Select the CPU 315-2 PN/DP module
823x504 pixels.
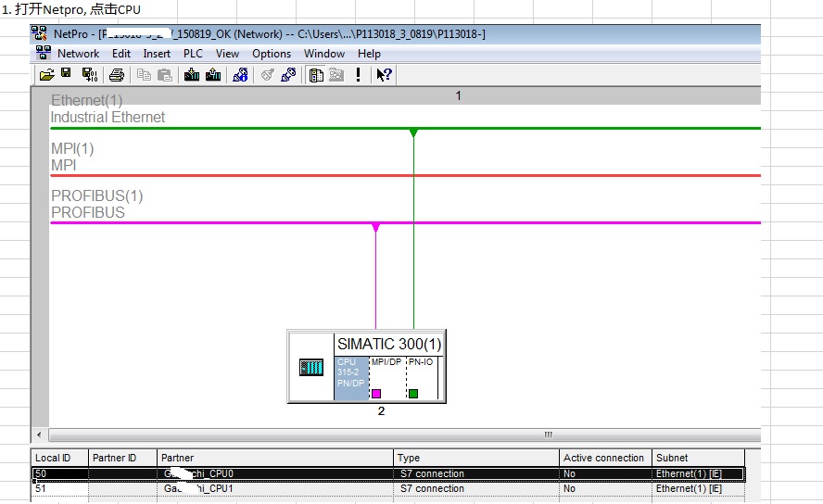coord(351,378)
